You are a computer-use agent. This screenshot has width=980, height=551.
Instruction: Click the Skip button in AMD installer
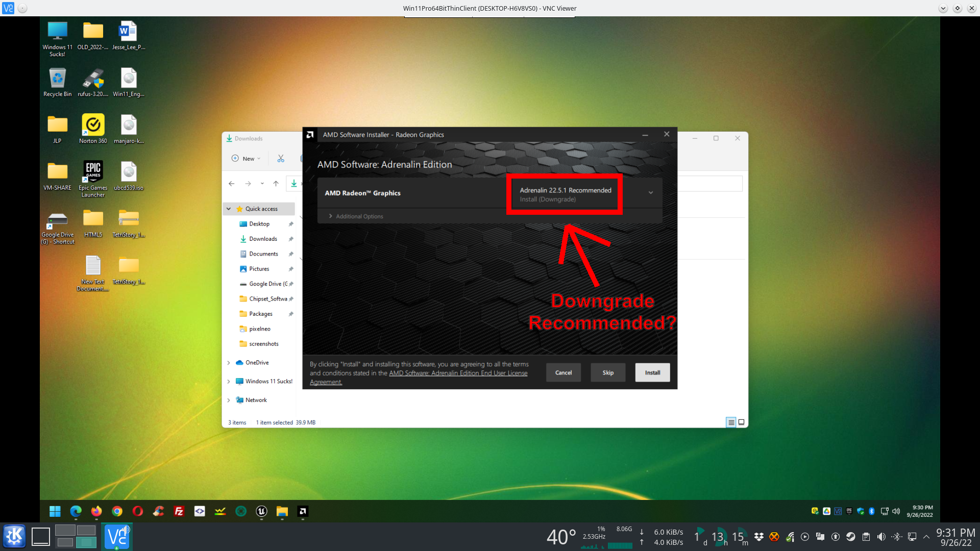(608, 373)
